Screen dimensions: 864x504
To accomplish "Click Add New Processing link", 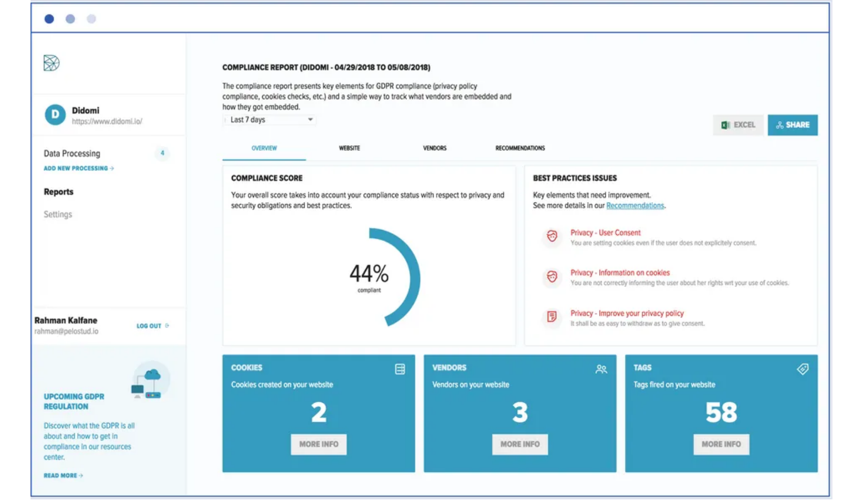I will coord(79,169).
